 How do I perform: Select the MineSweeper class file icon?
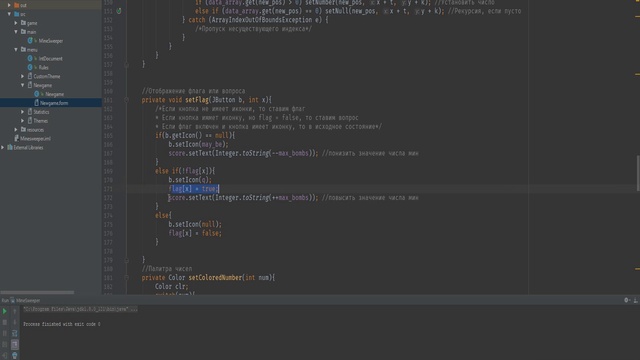(30, 41)
